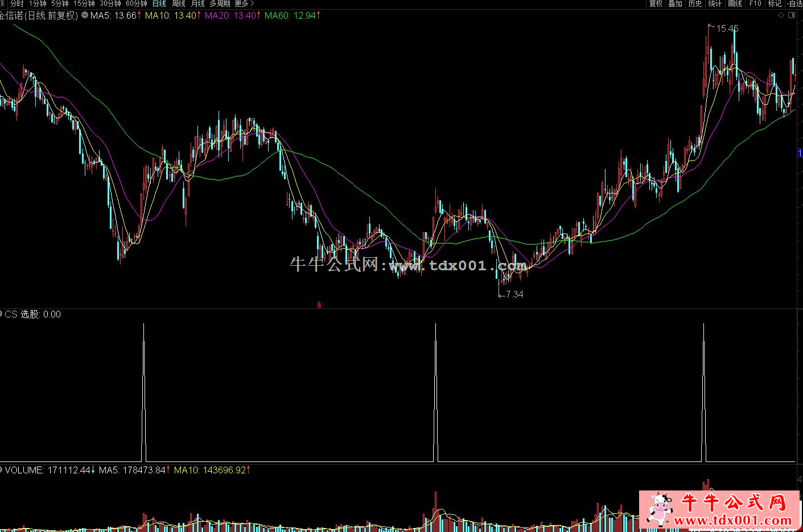803x532 pixels.
Task: Click the CS 选股: 0.00 indicator label
Action: (32, 314)
